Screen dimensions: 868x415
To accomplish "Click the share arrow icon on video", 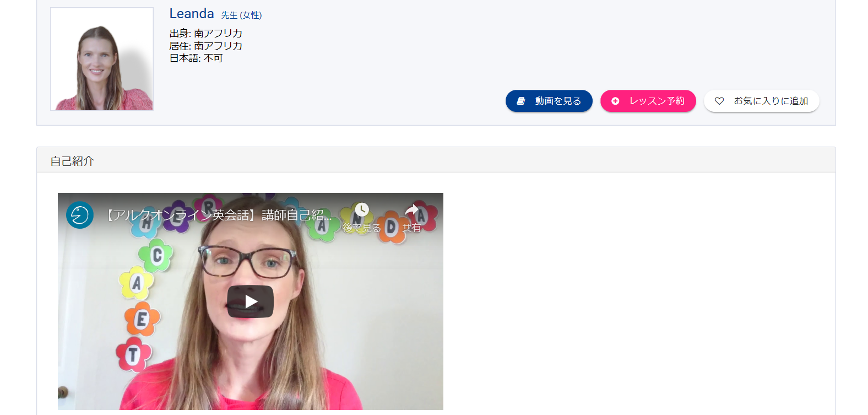I will [411, 209].
